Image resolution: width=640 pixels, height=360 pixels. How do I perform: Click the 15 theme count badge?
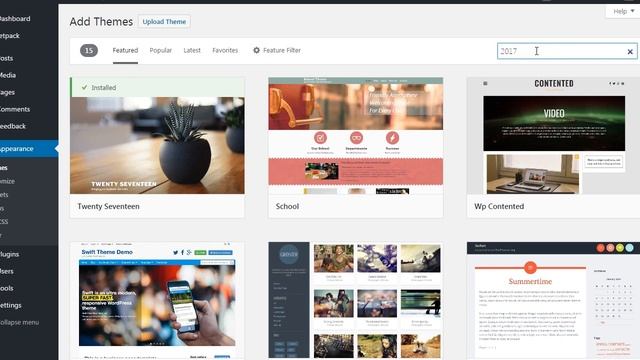[89, 51]
